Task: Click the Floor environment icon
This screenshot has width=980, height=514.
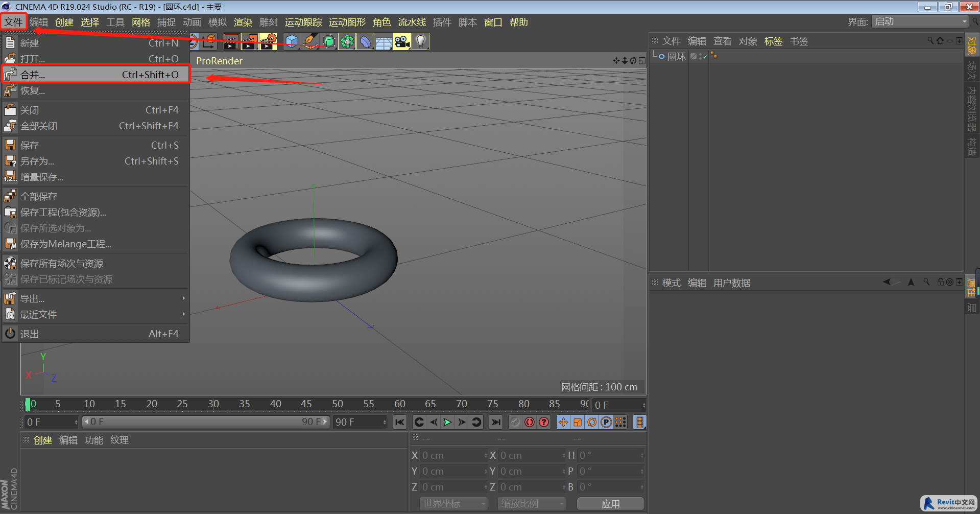Action: [x=384, y=42]
